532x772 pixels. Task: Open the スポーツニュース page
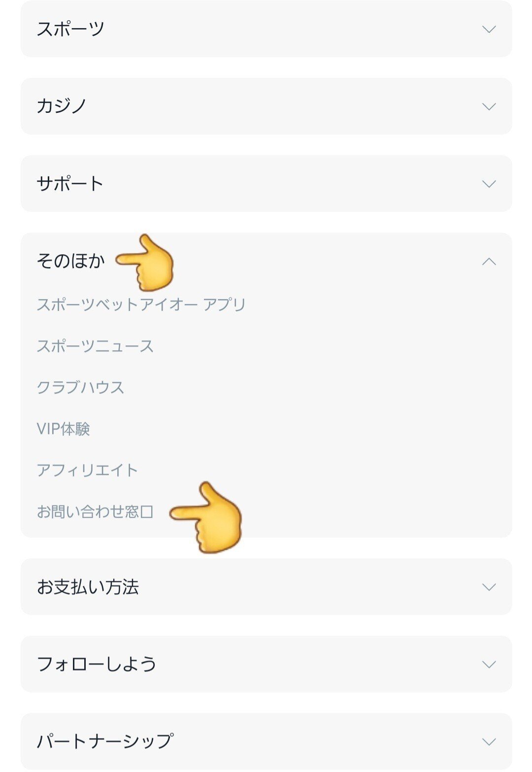pos(95,346)
